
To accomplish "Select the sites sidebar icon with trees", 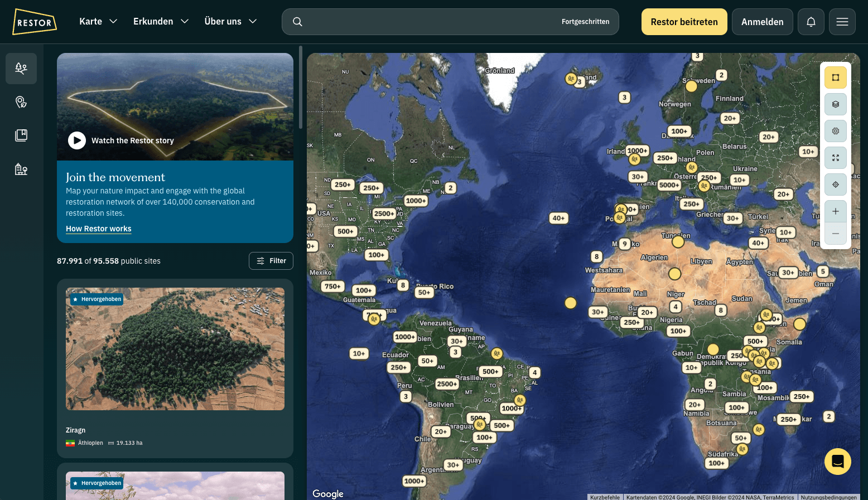I will coord(21,69).
